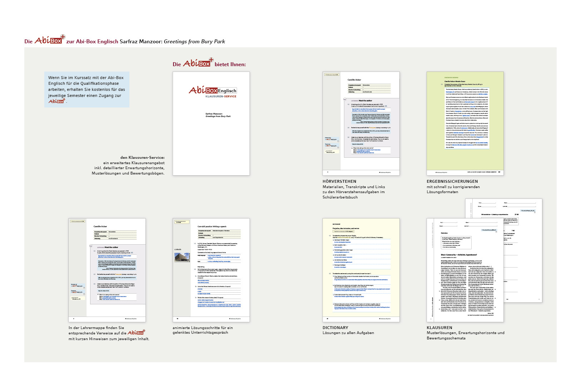Click the KLAUSUREN heading
Image resolution: width=581 pixels, height=392 pixels.
click(439, 328)
